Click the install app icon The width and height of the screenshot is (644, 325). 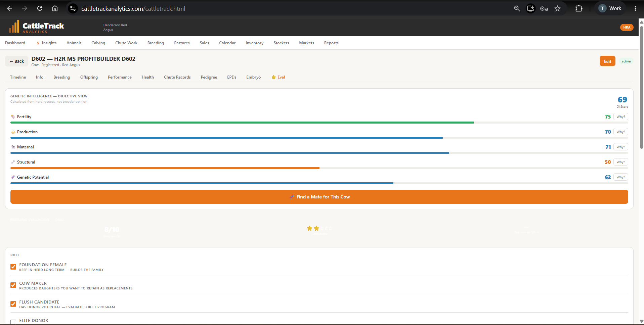pyautogui.click(x=530, y=8)
